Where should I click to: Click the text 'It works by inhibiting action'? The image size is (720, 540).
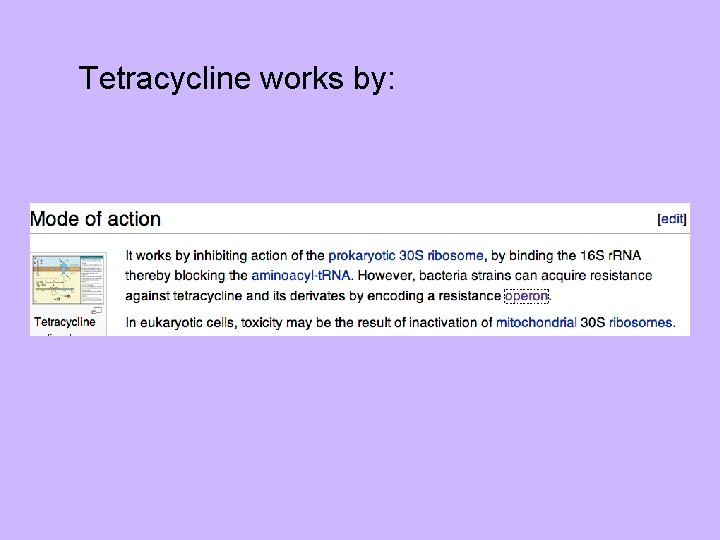point(207,256)
